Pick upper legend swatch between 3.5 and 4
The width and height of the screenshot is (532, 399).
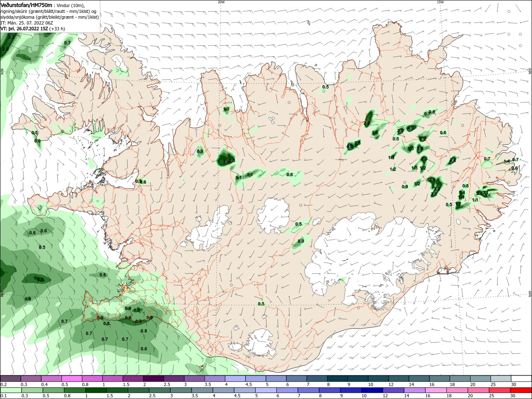pos(214,379)
